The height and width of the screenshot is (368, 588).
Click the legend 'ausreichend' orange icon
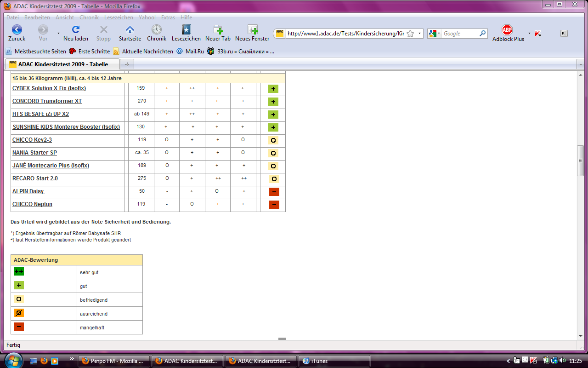[19, 313]
